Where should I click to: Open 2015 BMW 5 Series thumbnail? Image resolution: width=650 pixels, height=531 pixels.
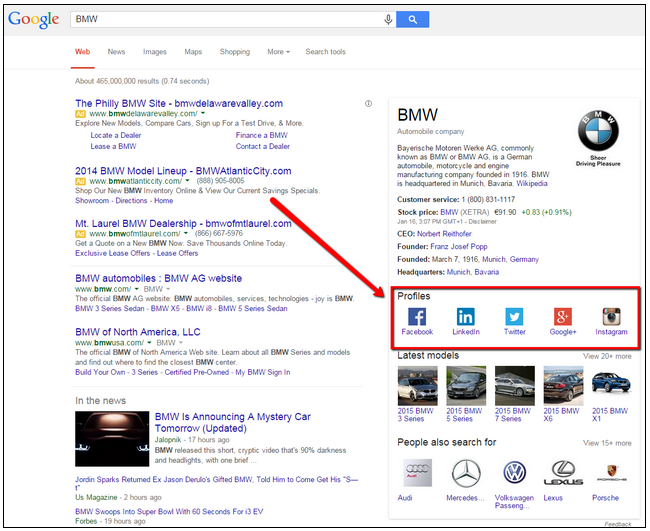466,386
